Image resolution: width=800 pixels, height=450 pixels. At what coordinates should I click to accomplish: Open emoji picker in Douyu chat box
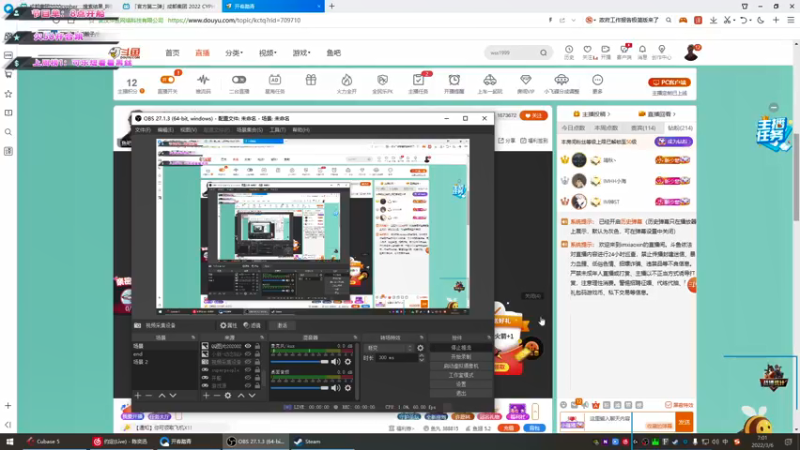coord(563,405)
